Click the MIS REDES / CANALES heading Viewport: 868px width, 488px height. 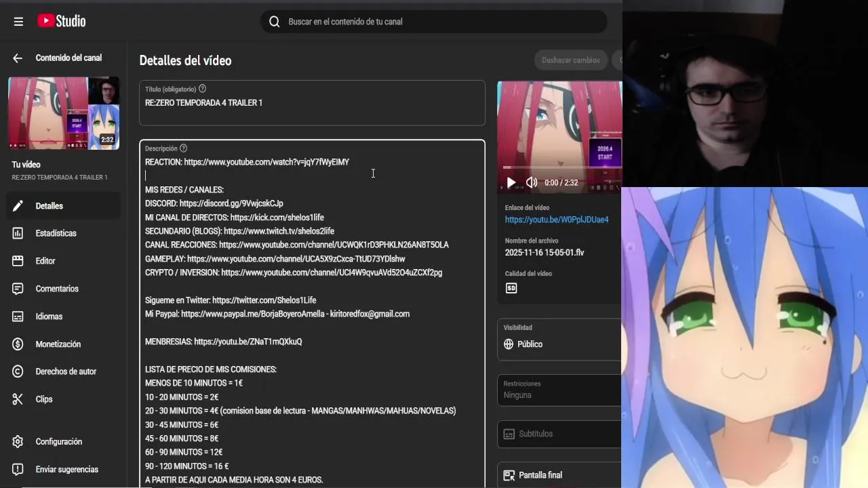(184, 190)
